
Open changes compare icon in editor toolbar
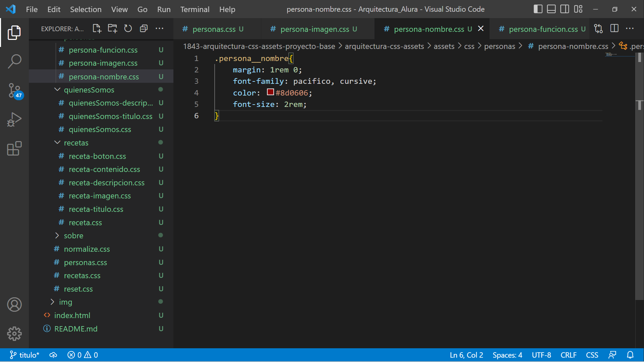coord(598,29)
